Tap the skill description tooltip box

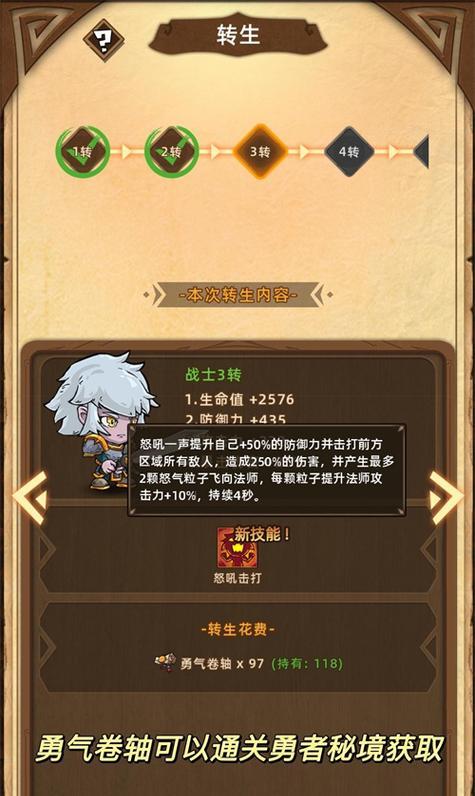click(266, 470)
